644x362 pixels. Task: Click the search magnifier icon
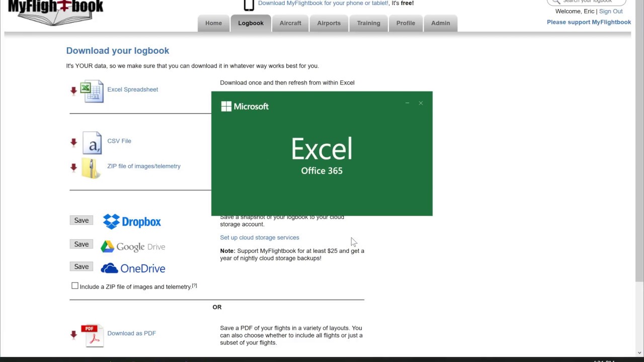(556, 2)
